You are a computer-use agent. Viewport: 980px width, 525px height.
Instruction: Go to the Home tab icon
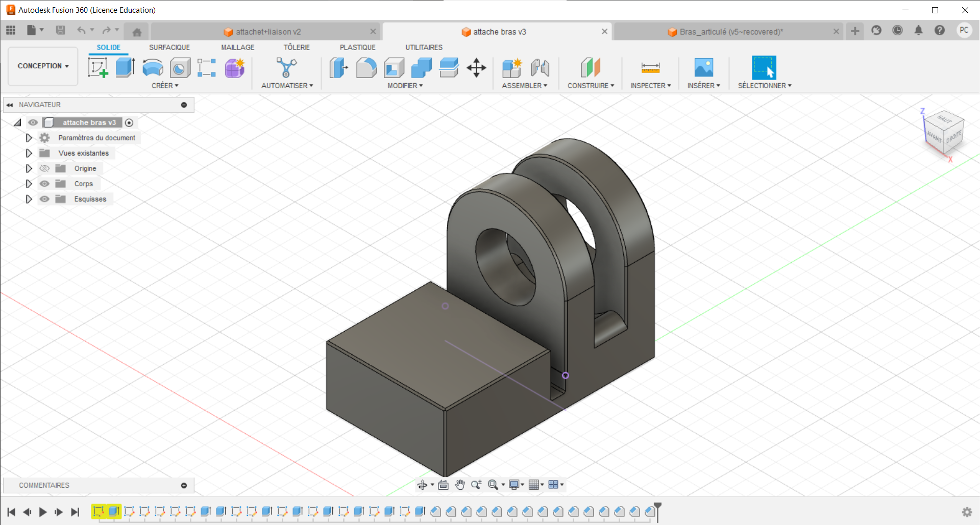point(137,32)
